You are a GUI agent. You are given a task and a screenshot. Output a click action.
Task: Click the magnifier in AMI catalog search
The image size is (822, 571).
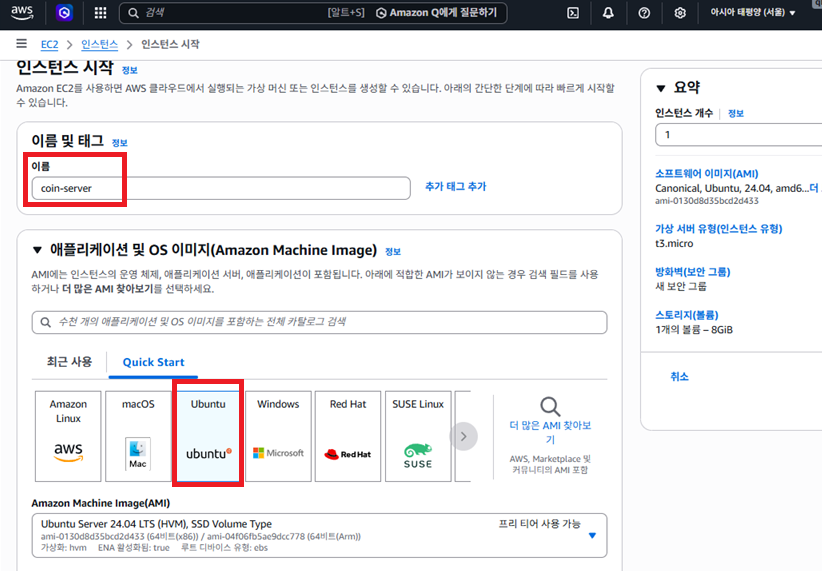pos(46,322)
